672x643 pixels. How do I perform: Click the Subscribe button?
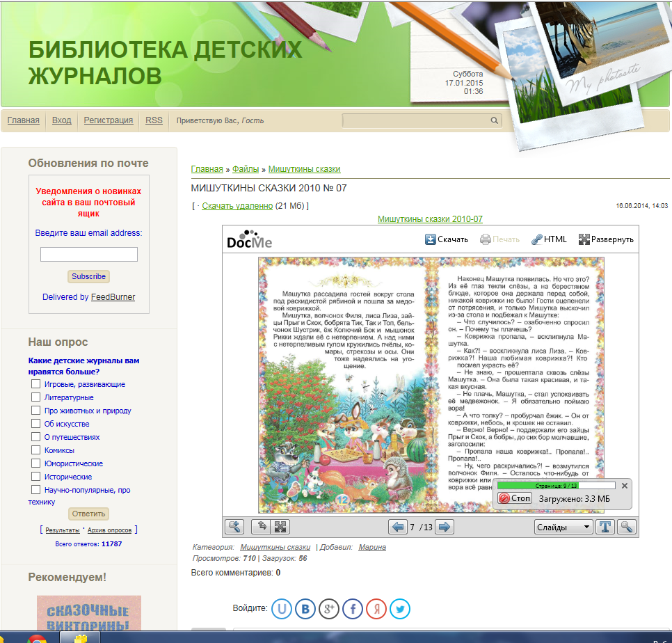(89, 276)
